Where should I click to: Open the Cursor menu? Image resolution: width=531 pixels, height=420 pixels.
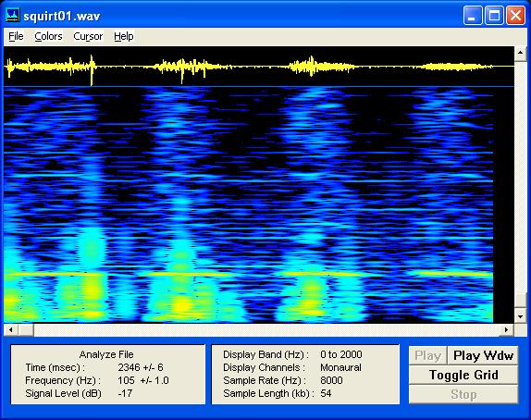[88, 36]
